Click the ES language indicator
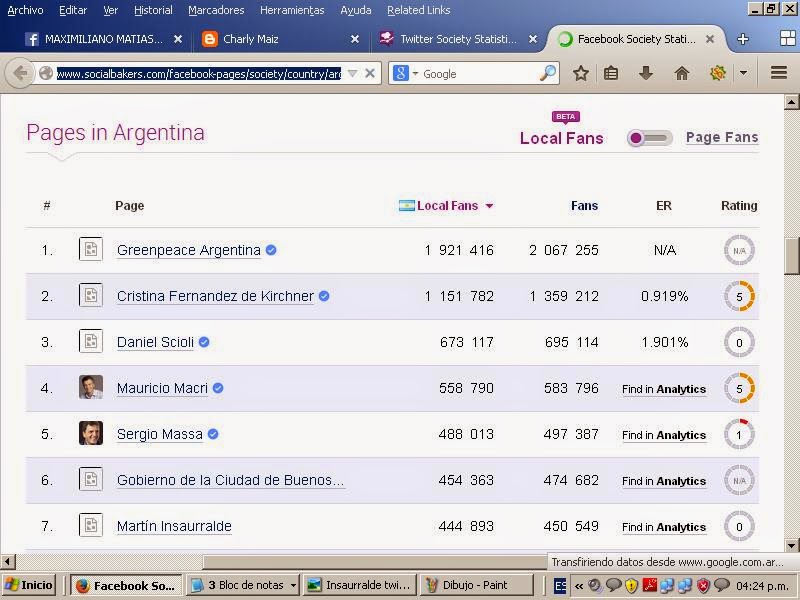 click(560, 586)
